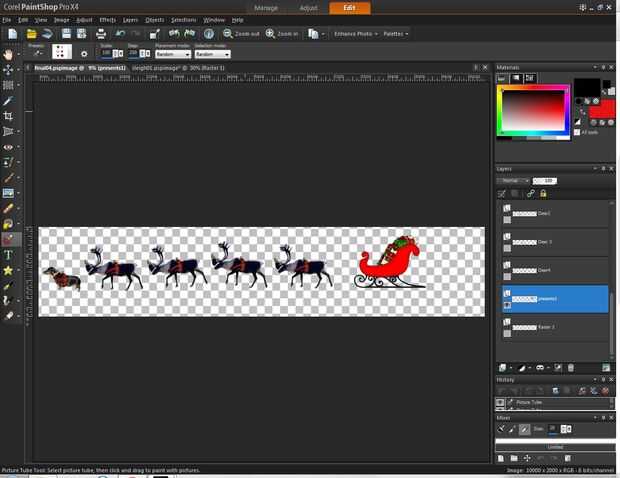Open the Presets dropdown in tool options
620x478 pixels.
pos(37,53)
